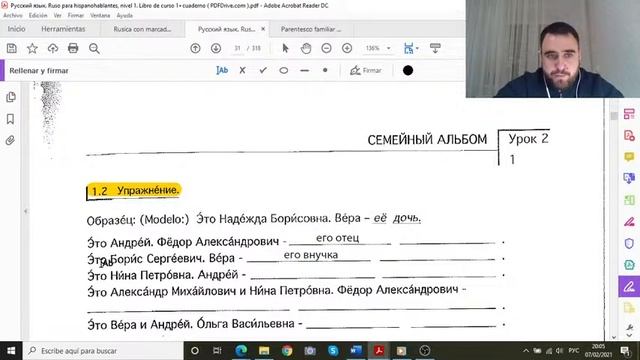Open the page thumbnails panel icon
The height and width of the screenshot is (360, 640).
(x=11, y=97)
